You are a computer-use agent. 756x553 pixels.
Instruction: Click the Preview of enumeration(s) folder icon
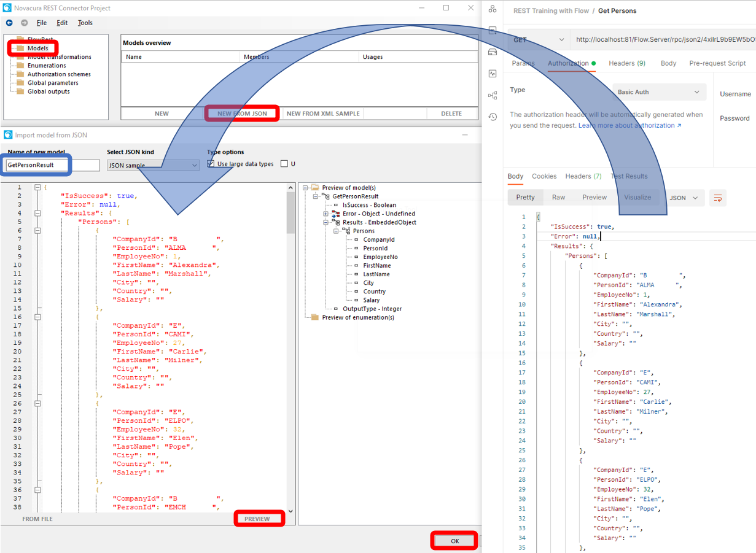pos(315,317)
